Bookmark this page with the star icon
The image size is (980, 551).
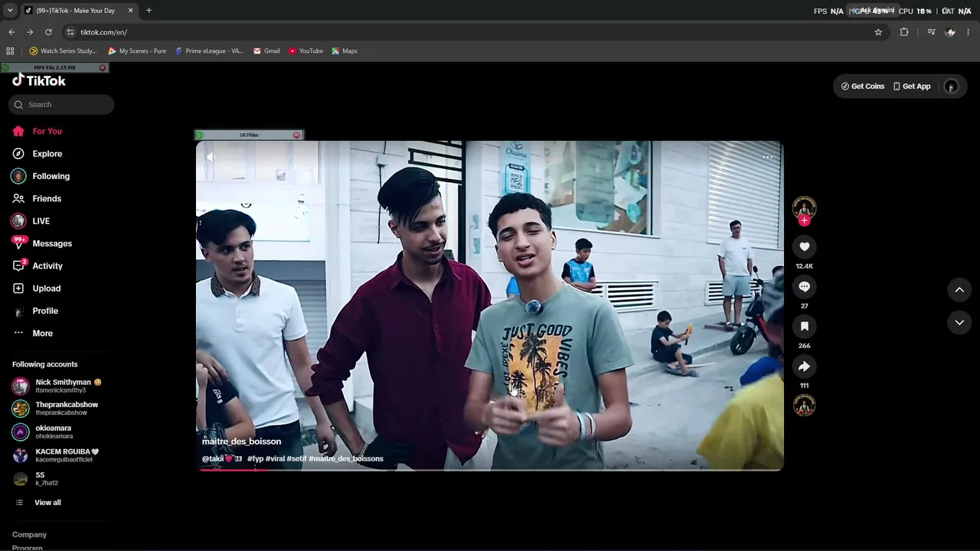878,32
